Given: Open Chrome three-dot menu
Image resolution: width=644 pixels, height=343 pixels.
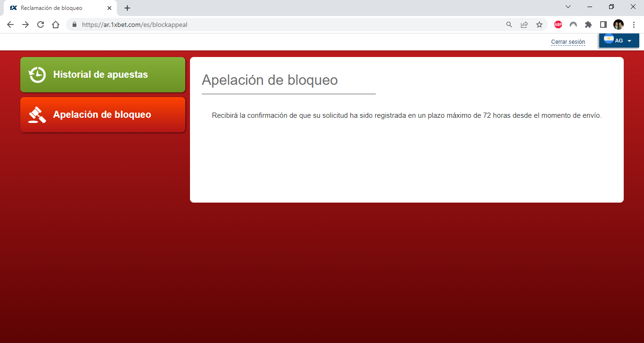Looking at the screenshot, I should point(634,24).
